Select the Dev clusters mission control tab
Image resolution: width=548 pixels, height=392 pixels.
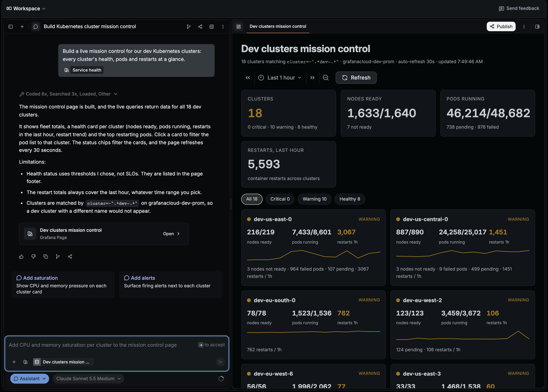click(x=278, y=26)
